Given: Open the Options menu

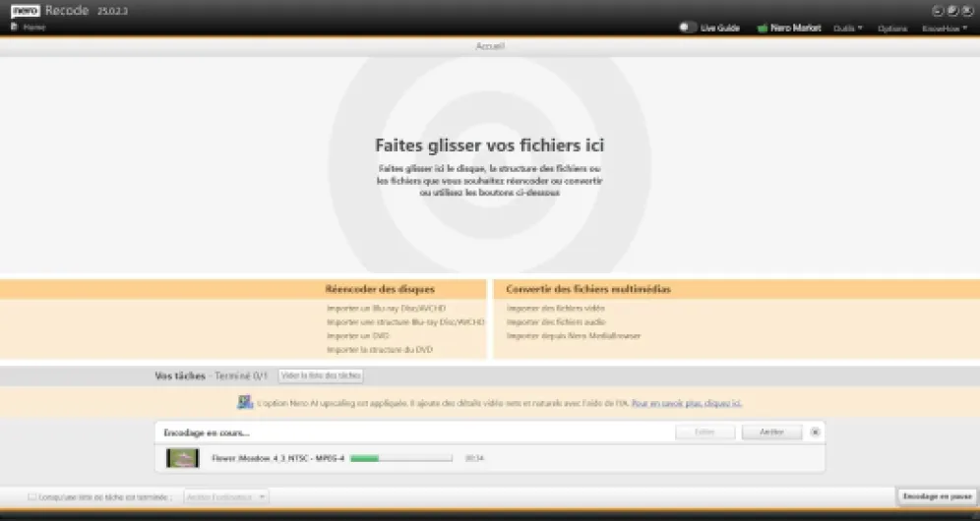Looking at the screenshot, I should click(x=892, y=29).
